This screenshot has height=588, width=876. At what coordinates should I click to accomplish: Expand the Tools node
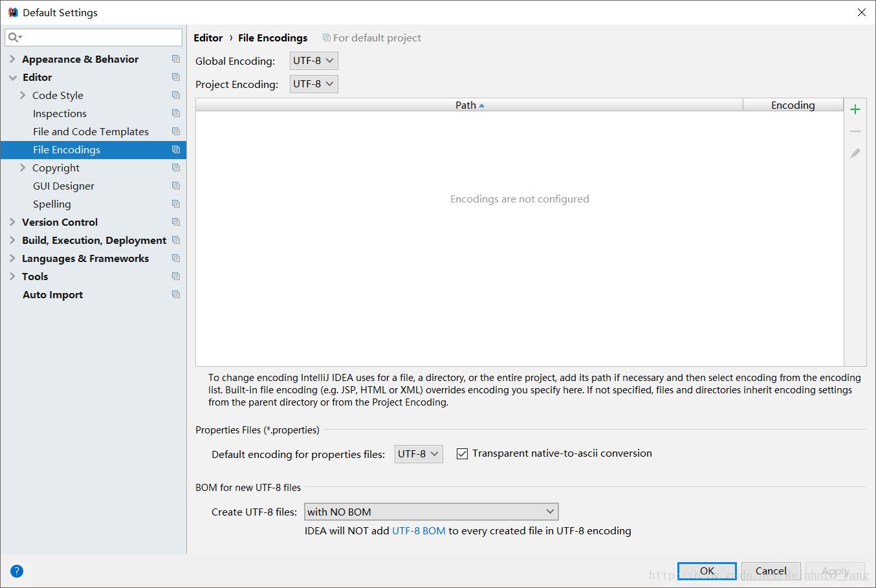pos(12,276)
